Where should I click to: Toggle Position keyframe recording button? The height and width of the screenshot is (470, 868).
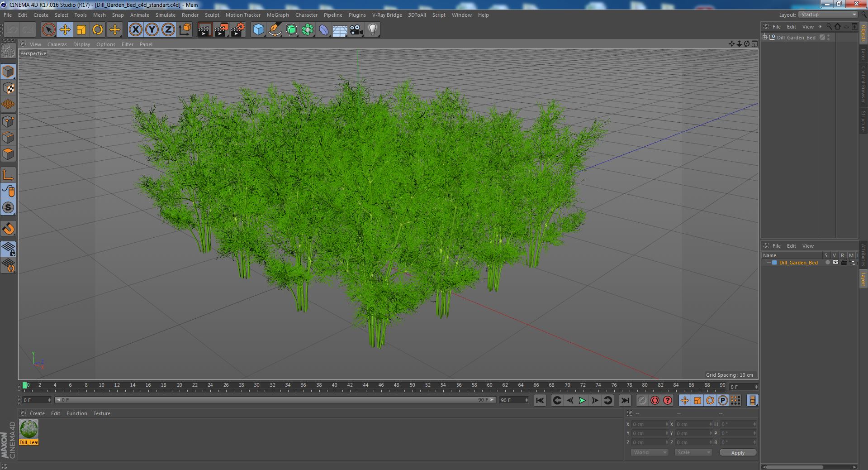[684, 400]
